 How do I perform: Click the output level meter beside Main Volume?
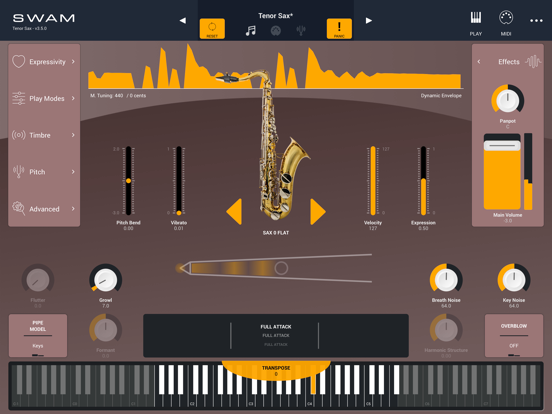coord(528,171)
